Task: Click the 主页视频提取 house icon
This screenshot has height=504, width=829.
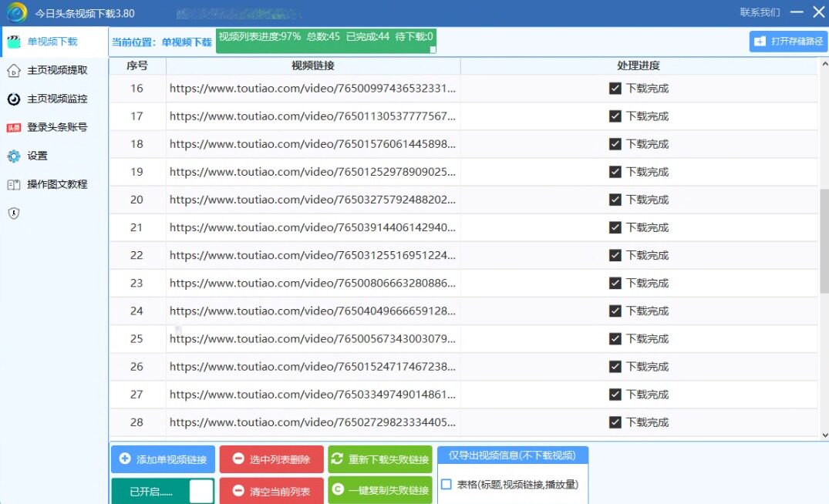Action: 14,70
